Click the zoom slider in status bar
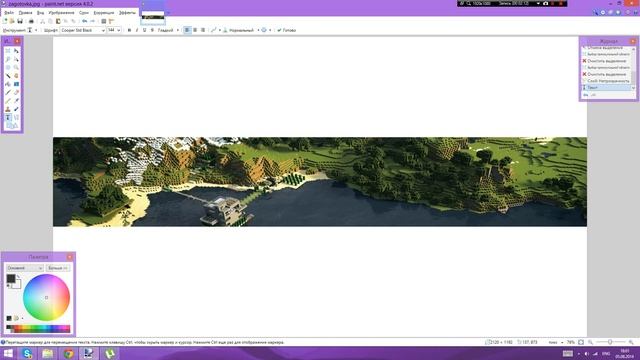The width and height of the screenshot is (640, 360). coord(610,342)
